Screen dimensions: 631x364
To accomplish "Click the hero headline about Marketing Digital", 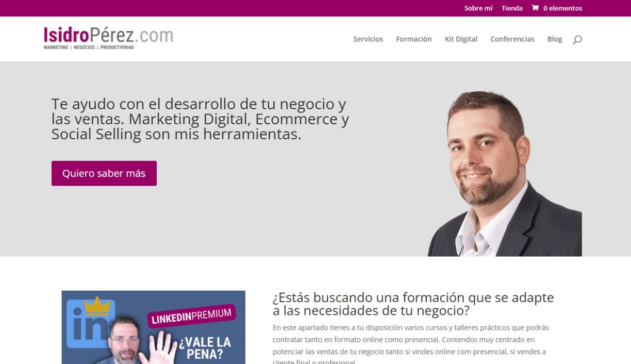I will (200, 119).
